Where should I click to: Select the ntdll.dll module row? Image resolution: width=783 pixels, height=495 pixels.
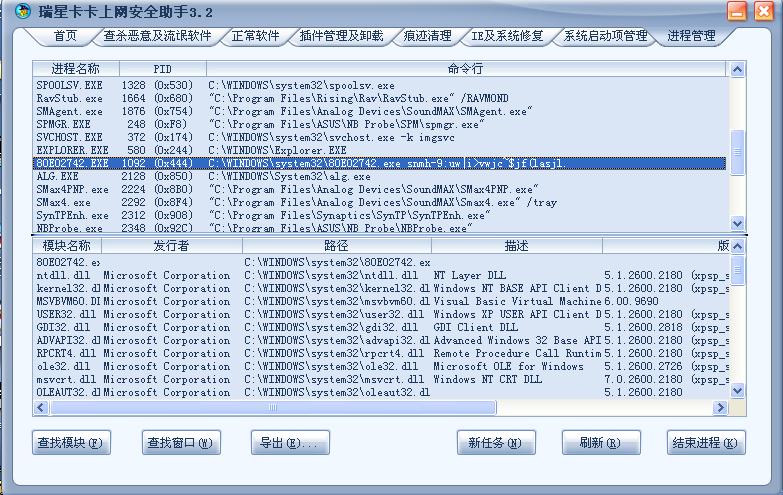pos(382,275)
